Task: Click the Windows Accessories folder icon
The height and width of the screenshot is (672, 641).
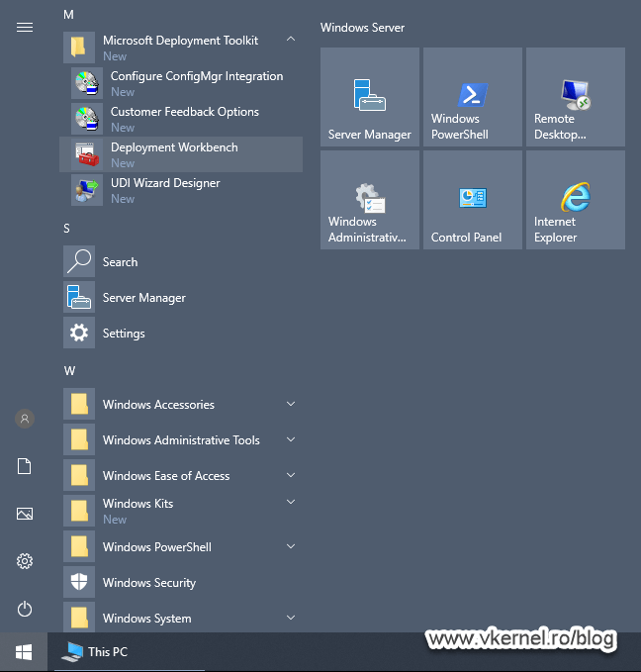Action: 79,404
